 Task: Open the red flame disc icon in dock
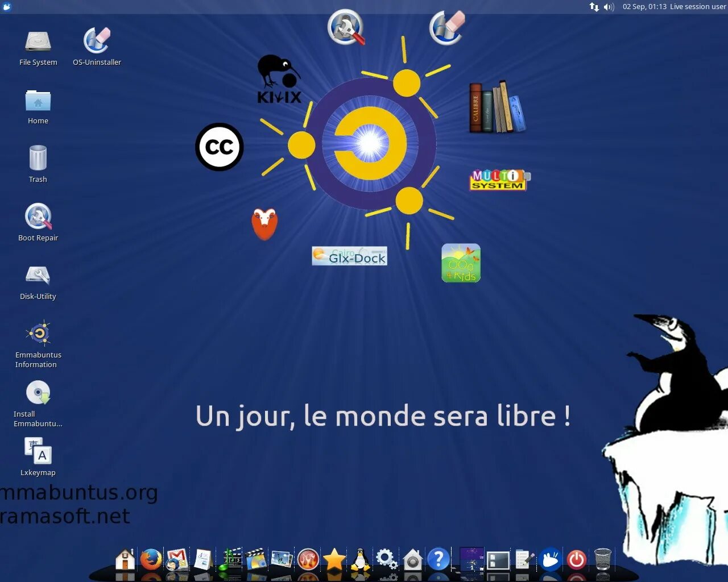pos(308,560)
